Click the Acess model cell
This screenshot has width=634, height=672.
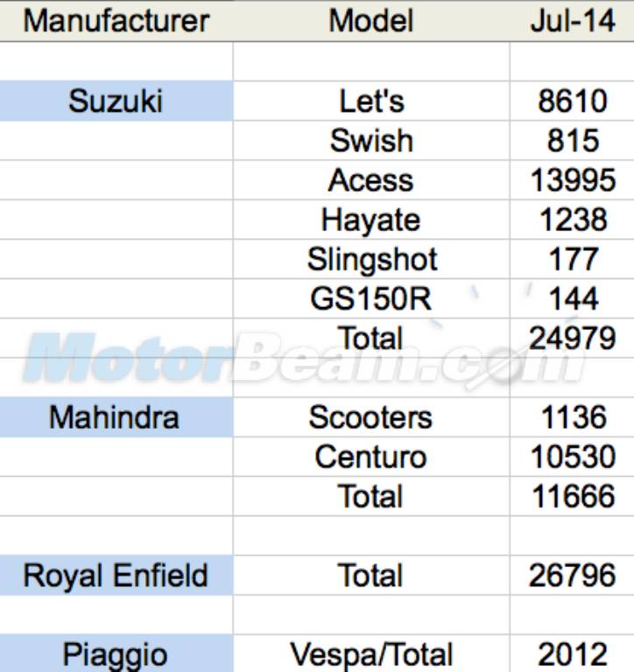point(371,180)
